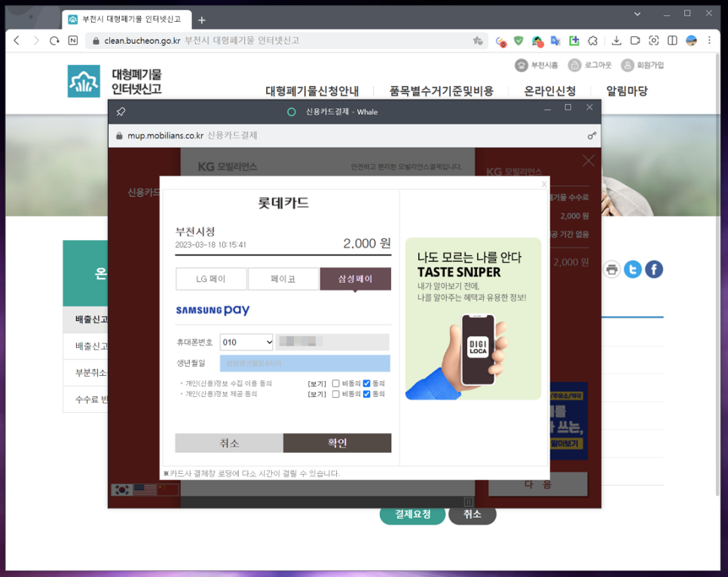
Task: View 수집 이용 동의 details [보기]
Action: click(x=317, y=384)
